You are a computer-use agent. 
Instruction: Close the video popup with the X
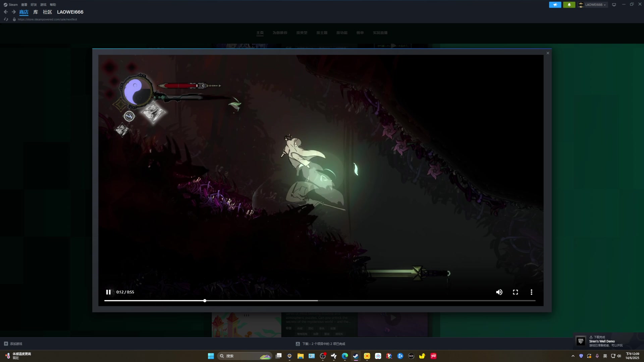548,53
